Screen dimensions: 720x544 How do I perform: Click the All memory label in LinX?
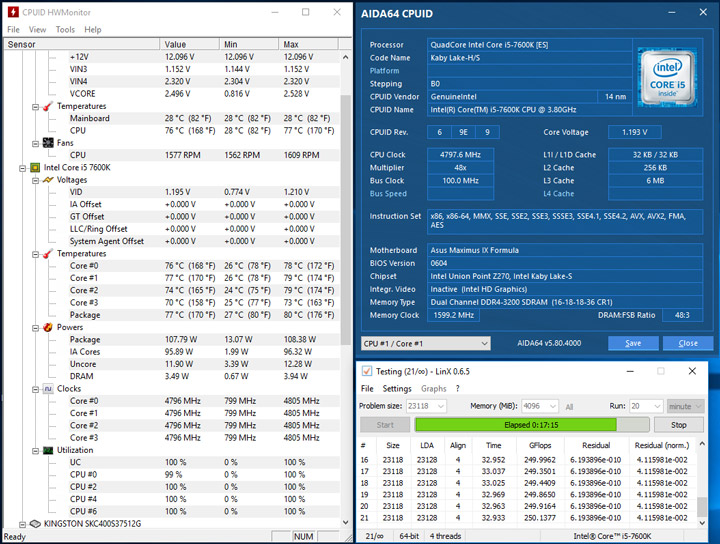(x=569, y=407)
